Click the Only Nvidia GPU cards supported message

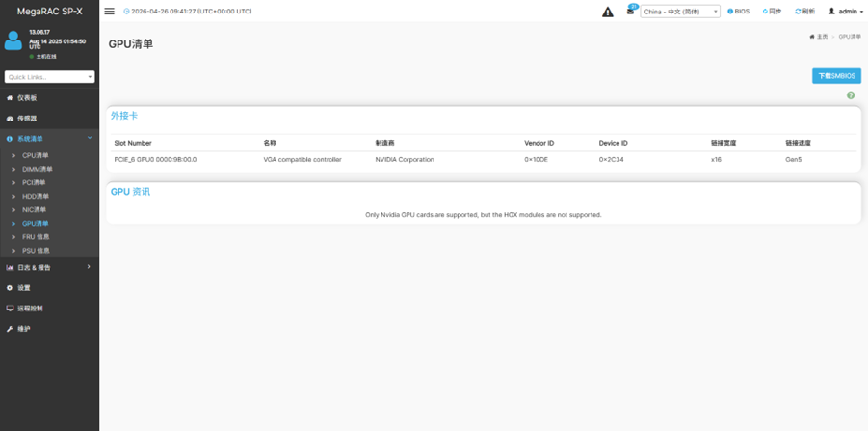pos(484,214)
